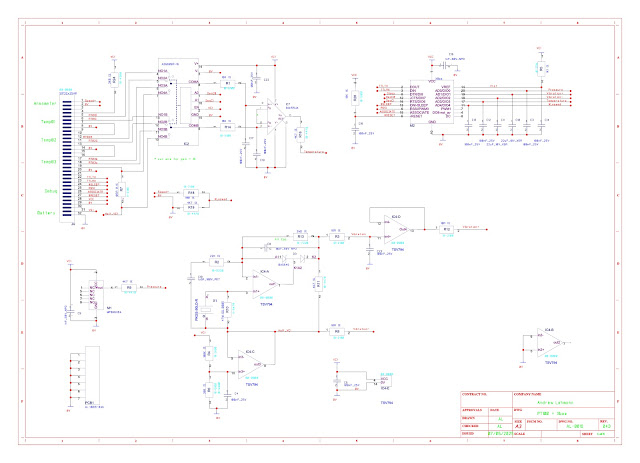Screen dimensions: 640x463
Task: Click the blue-pinned header connector symbol
Action: tap(67, 157)
